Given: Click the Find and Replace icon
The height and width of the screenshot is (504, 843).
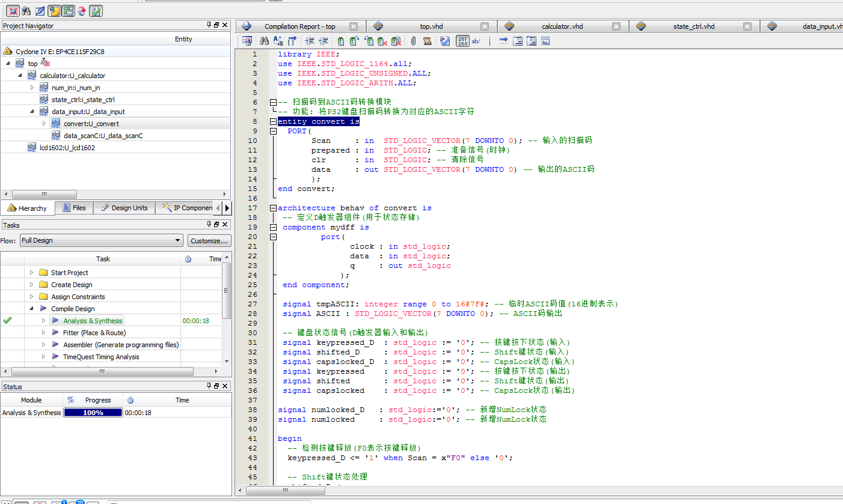Looking at the screenshot, I should [278, 41].
